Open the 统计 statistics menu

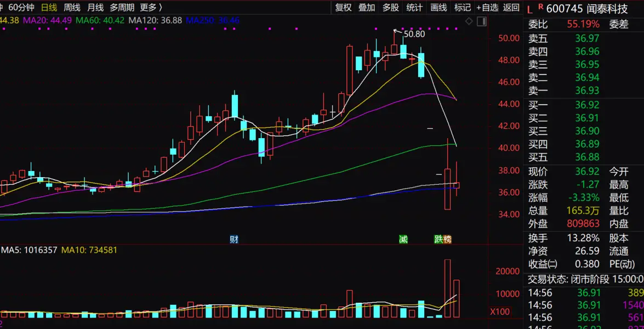414,7
